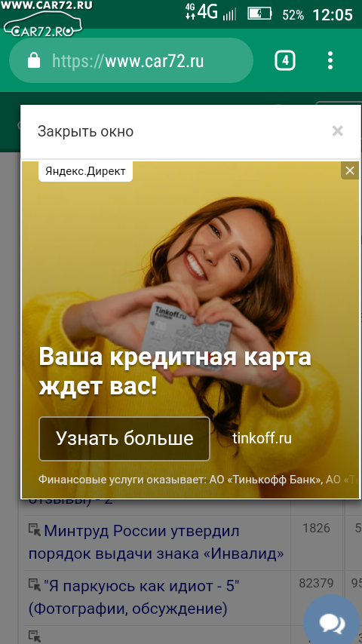
Task: Tap the battery indicator in status bar
Action: (x=259, y=14)
